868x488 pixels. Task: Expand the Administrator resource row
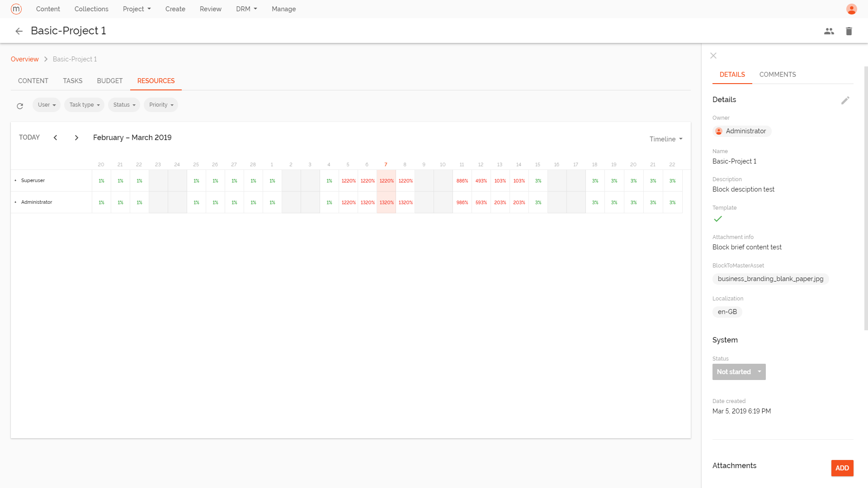pyautogui.click(x=15, y=202)
